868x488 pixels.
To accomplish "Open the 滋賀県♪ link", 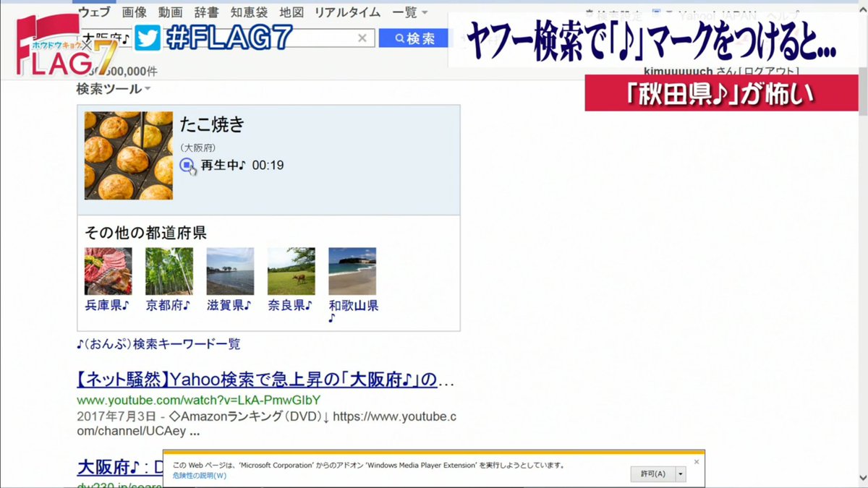I will pyautogui.click(x=229, y=305).
